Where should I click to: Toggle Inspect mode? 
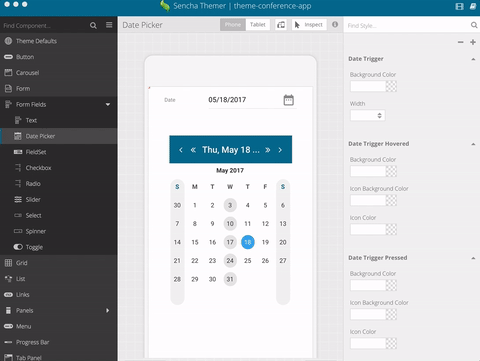(309, 25)
